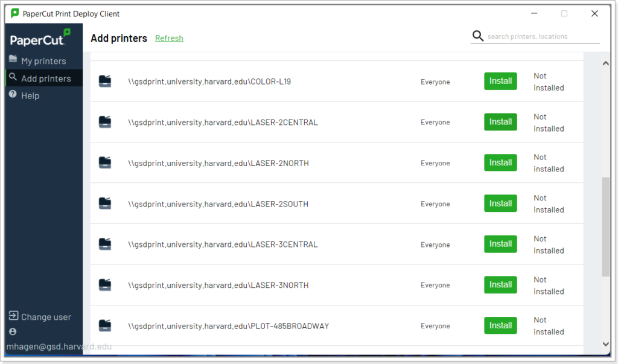Install the LASER-2SOUTH printer
Image resolution: width=618 pixels, height=364 pixels.
coord(500,203)
